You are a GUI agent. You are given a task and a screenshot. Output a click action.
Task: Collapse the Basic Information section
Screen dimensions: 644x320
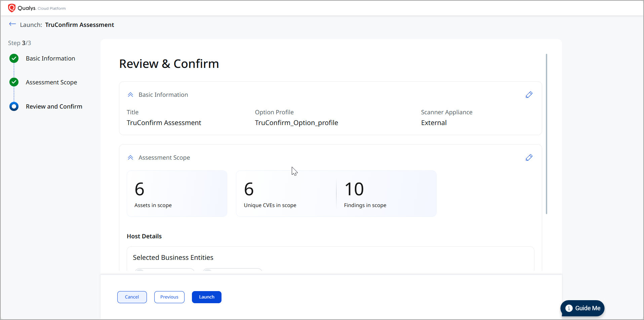tap(130, 95)
